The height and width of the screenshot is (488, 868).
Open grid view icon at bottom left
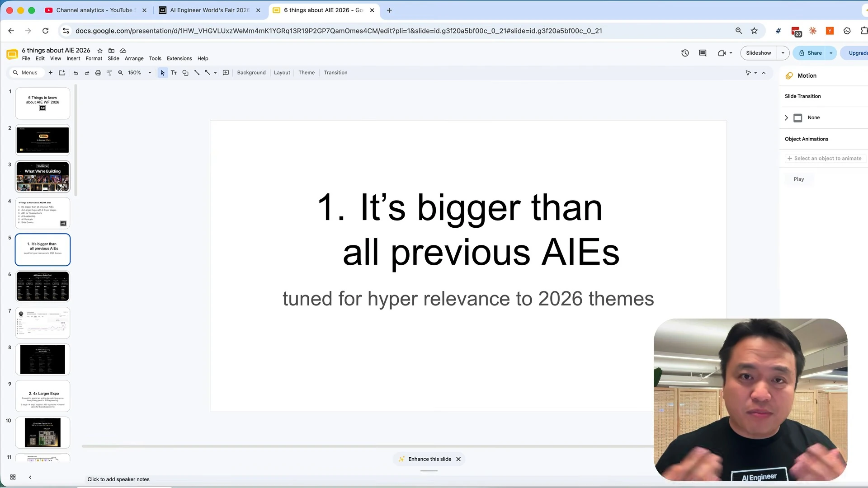point(13,477)
